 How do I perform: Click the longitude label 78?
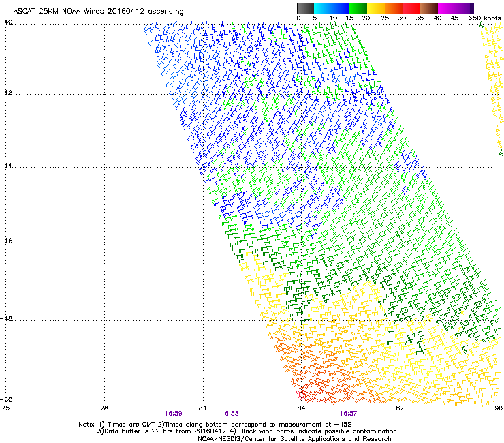pos(104,408)
